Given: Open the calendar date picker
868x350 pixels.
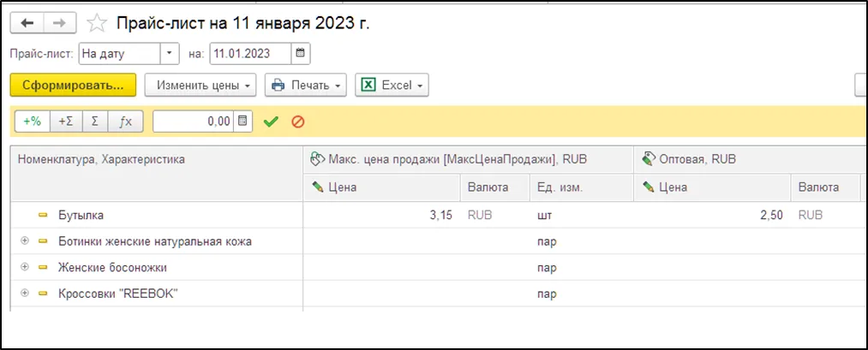Looking at the screenshot, I should pyautogui.click(x=300, y=54).
